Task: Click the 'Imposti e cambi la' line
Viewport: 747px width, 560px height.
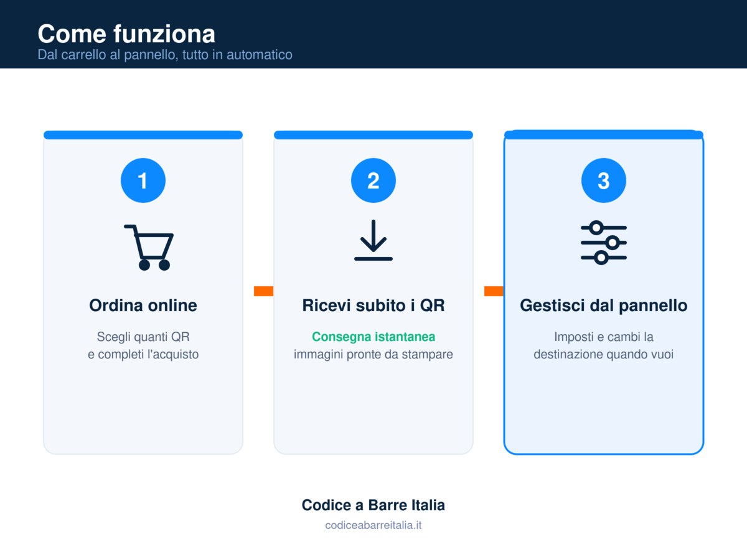Action: pos(604,337)
